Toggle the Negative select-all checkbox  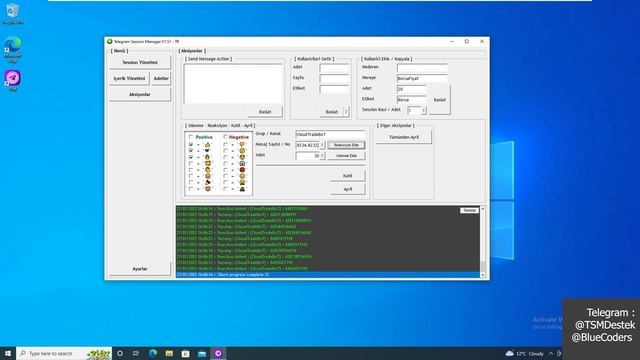[225, 137]
